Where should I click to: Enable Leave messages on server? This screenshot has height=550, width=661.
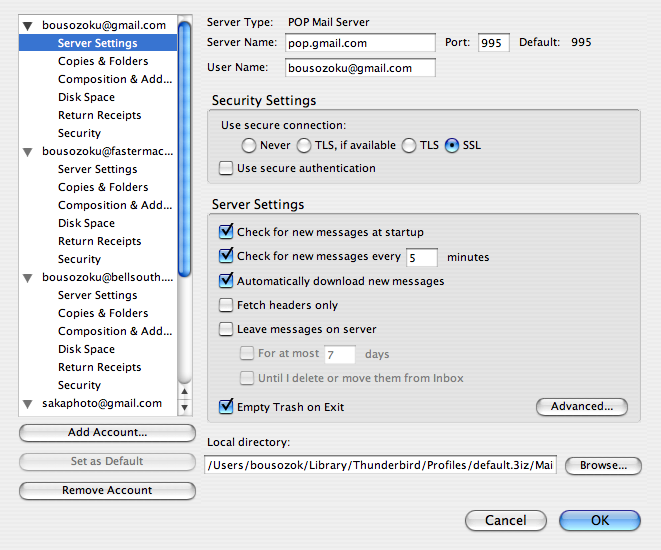point(226,329)
